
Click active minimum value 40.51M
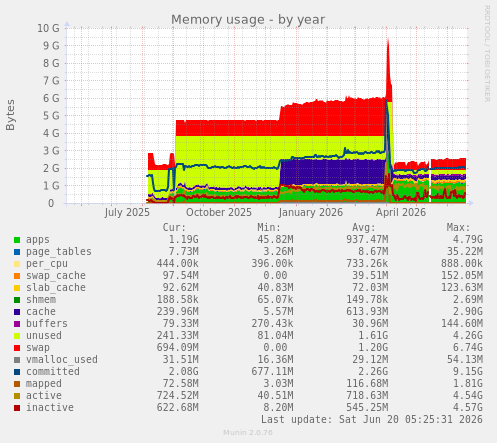tap(275, 396)
